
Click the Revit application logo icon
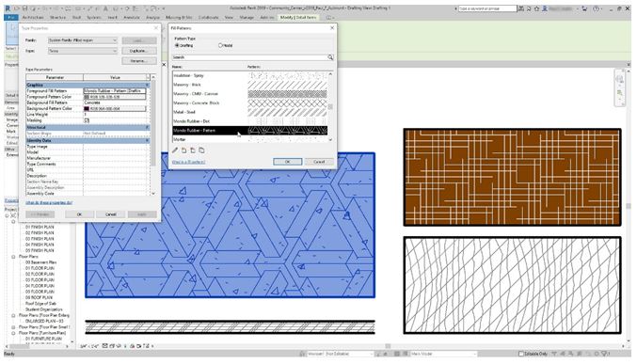click(x=8, y=8)
